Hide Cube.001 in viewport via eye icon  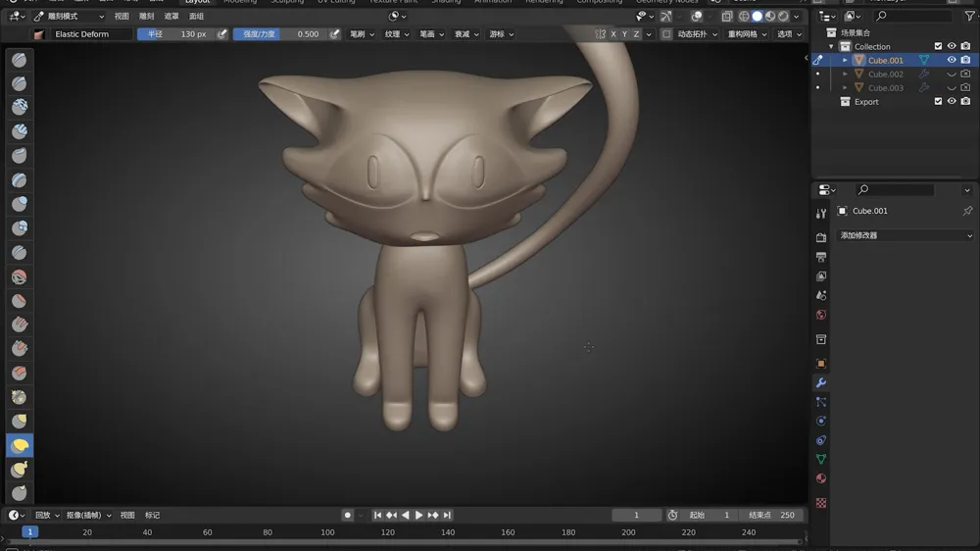point(952,60)
